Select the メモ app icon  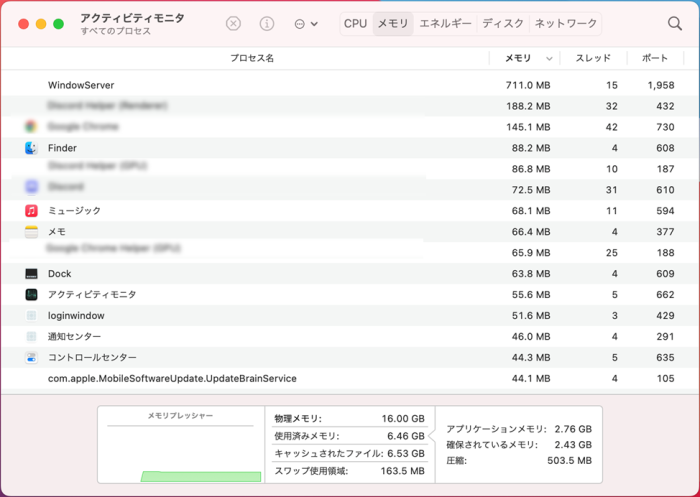31,232
